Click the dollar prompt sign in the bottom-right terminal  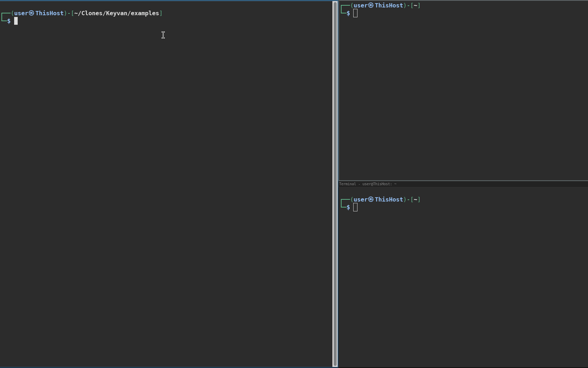click(348, 208)
